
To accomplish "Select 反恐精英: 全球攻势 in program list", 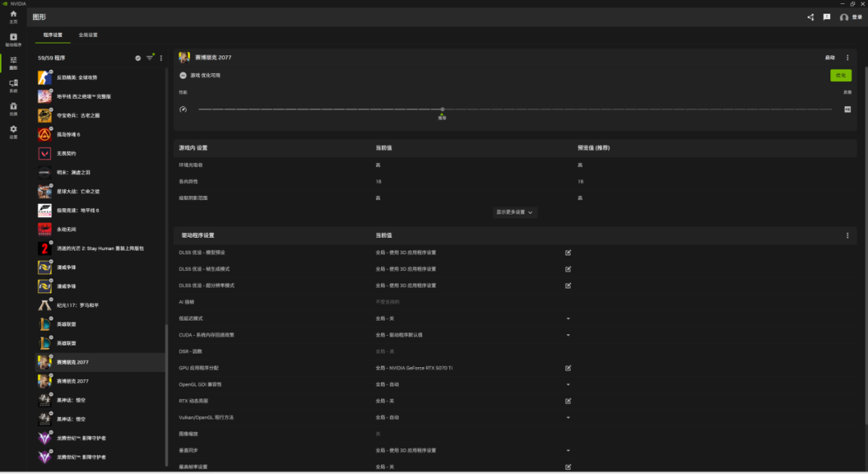I will tap(100, 77).
